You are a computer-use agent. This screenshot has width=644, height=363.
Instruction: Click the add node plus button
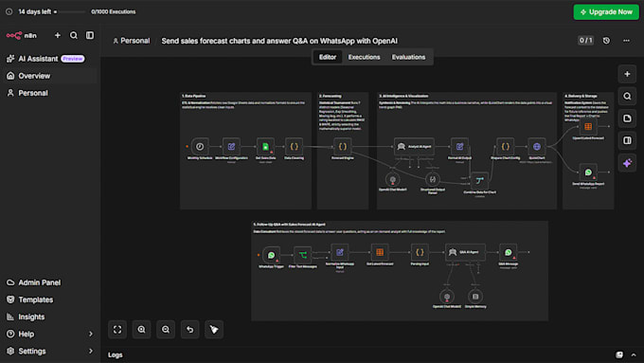(x=627, y=75)
